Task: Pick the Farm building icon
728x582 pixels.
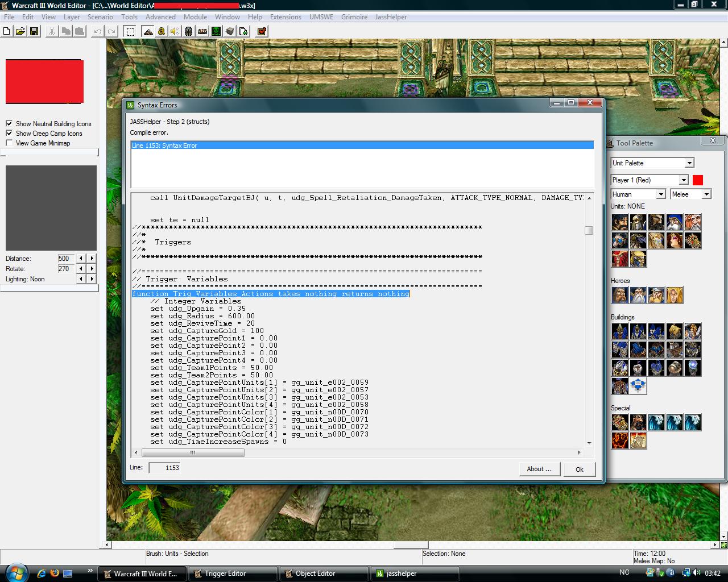Action: click(x=675, y=331)
